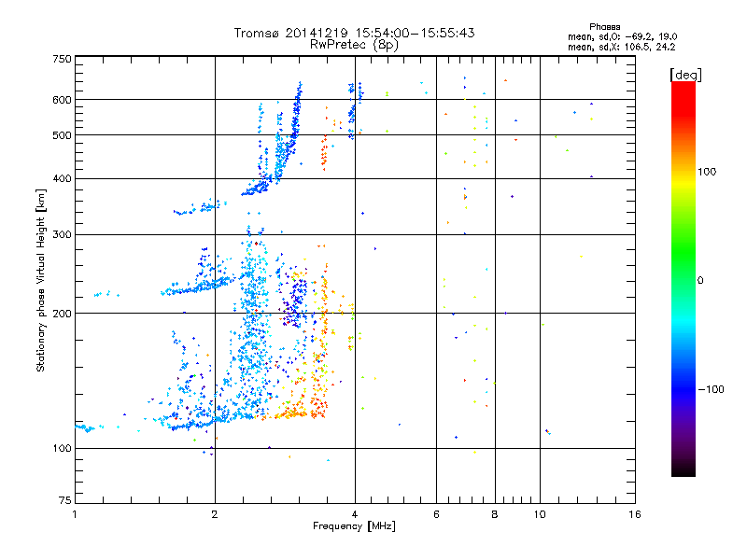This screenshot has width=747, height=560.
Task: Click the y-axis tick label '400'
Action: click(x=63, y=178)
